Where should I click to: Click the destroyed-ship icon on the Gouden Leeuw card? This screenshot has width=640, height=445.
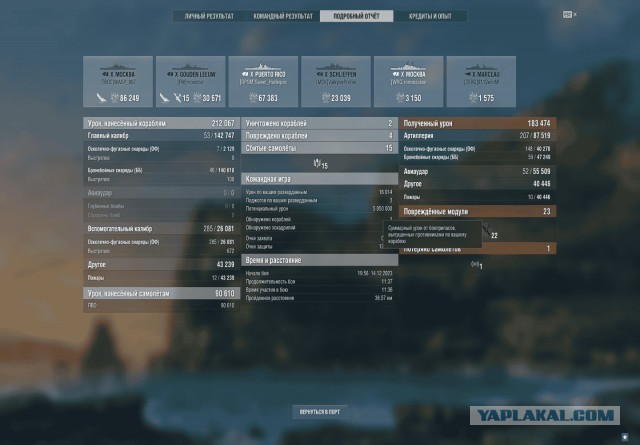(x=164, y=98)
